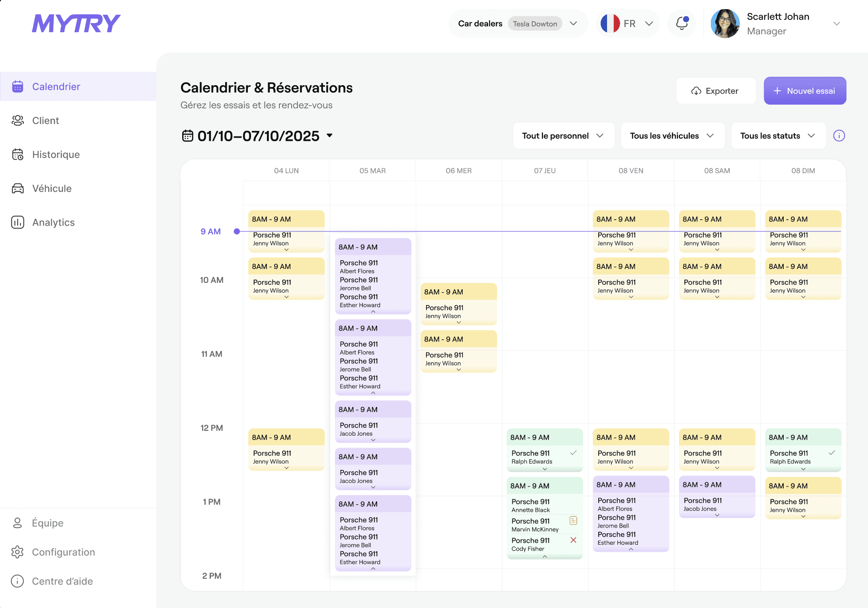Open the Tout le personnel dropdown
Viewport: 868px width, 608px height.
563,136
